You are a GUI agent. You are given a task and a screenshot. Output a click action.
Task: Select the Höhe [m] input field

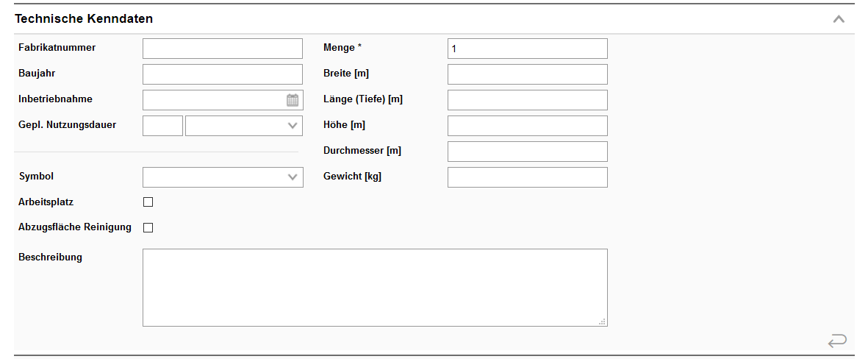527,126
